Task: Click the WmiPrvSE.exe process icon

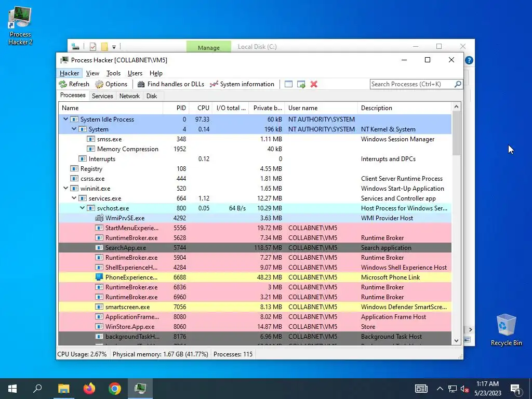Action: pos(99,218)
